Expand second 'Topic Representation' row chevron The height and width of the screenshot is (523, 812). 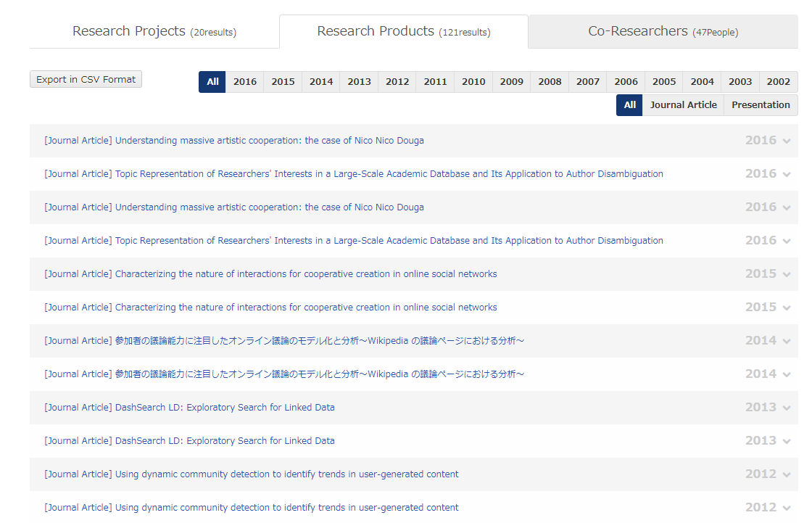tap(787, 241)
